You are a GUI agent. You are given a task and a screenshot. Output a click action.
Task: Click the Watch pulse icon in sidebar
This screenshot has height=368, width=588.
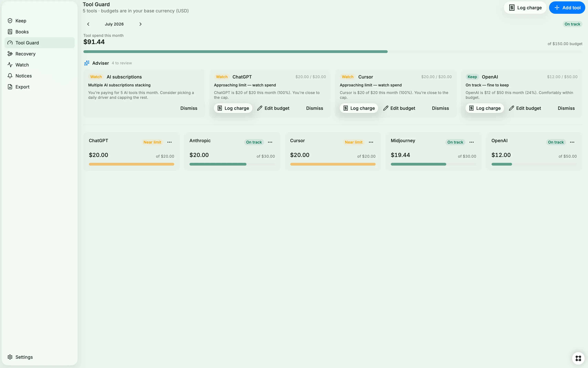(x=10, y=65)
